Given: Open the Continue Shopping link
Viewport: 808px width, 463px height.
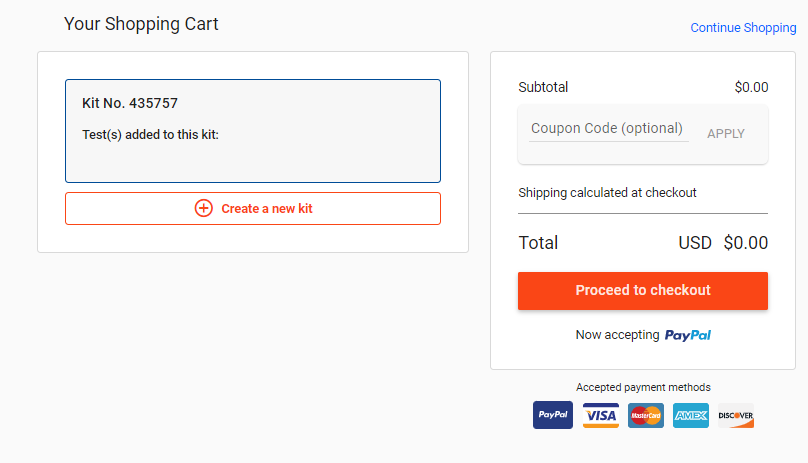Looking at the screenshot, I should [x=743, y=27].
